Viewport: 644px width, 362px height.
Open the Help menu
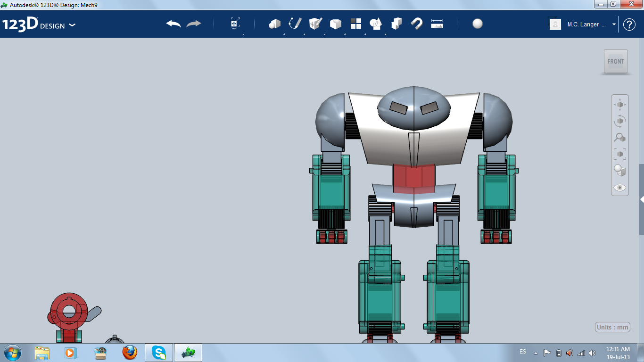click(x=629, y=25)
